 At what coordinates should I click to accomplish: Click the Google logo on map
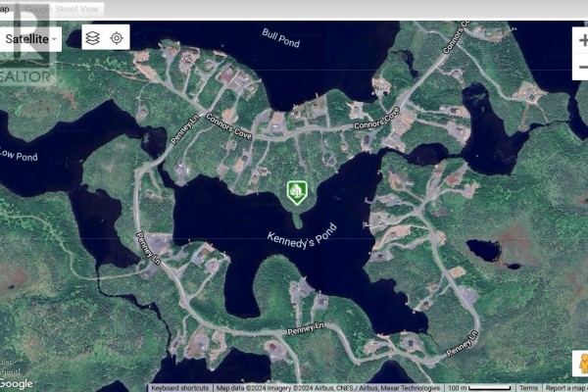(16, 384)
